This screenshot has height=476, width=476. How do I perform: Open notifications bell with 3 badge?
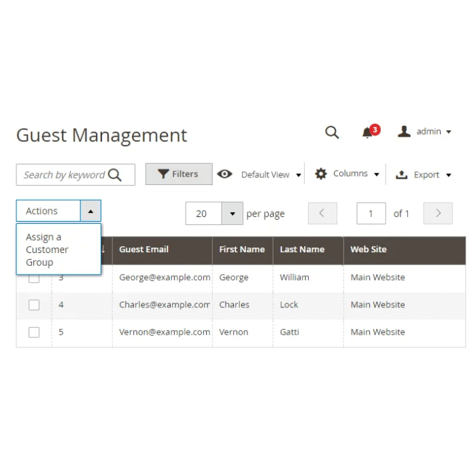pos(371,132)
